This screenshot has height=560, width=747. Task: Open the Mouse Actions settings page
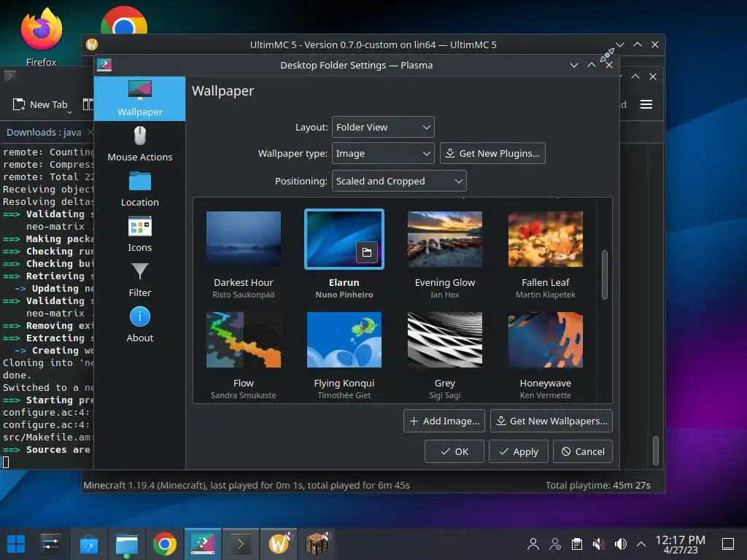(139, 144)
